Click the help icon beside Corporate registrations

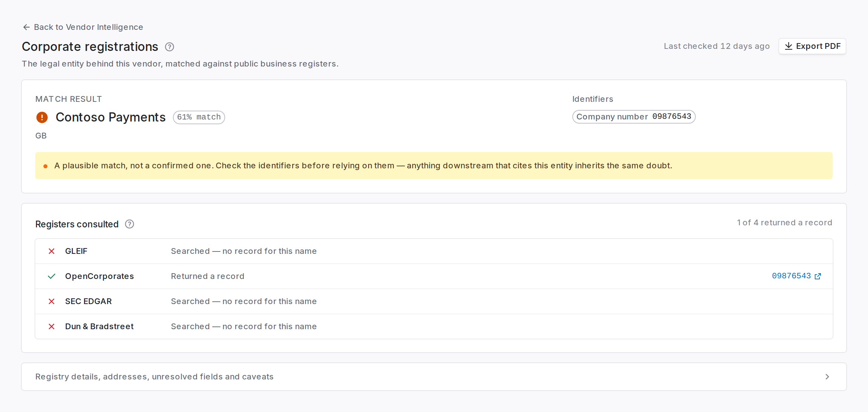[170, 47]
